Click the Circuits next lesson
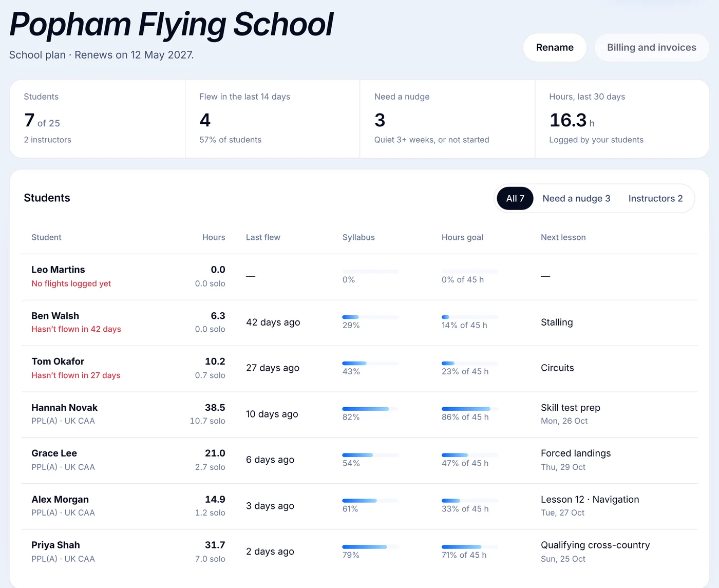 557,368
